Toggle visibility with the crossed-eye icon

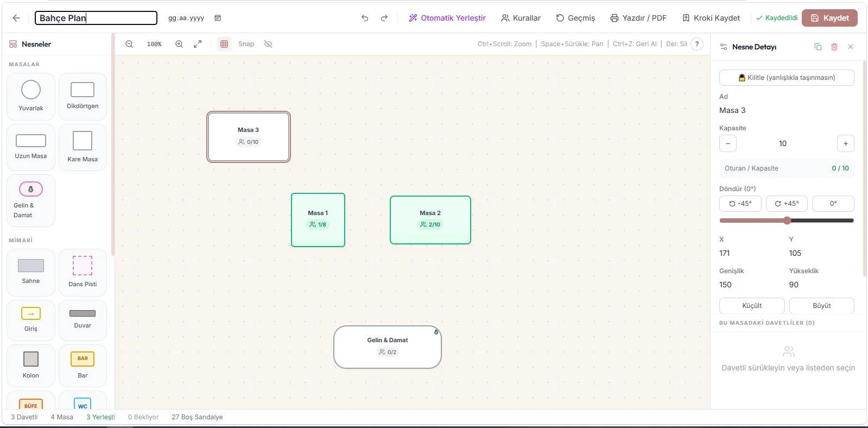click(268, 44)
